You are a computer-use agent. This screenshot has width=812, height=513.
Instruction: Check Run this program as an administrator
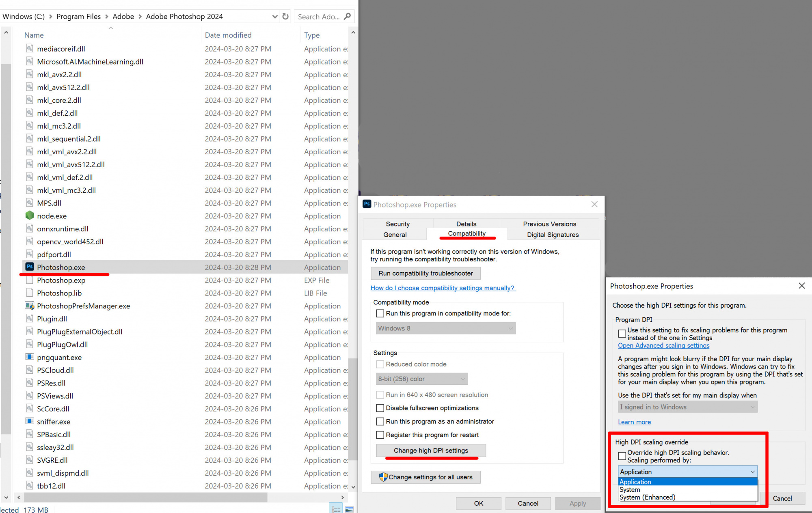(x=380, y=421)
